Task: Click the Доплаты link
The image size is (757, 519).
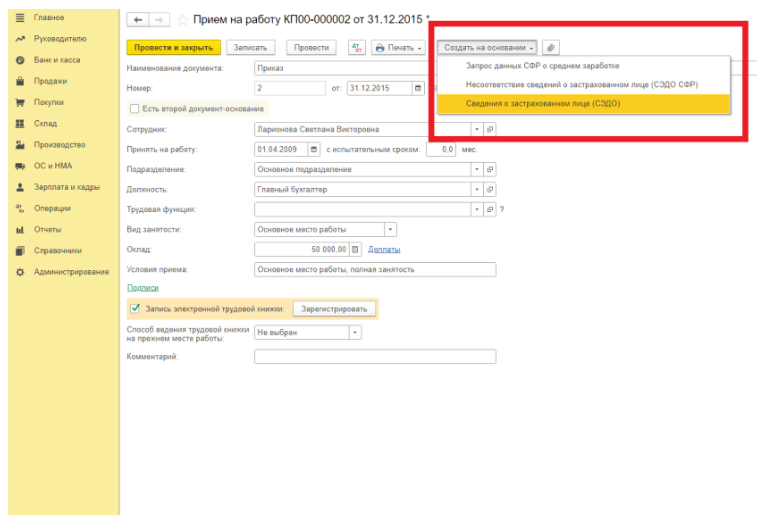Action: (x=384, y=249)
